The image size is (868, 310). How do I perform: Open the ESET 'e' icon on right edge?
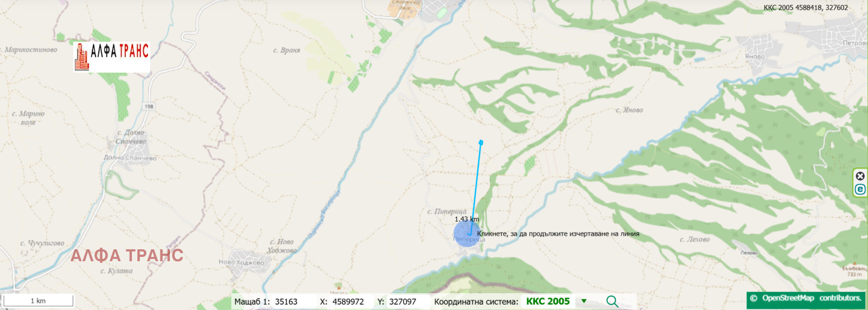(860, 189)
